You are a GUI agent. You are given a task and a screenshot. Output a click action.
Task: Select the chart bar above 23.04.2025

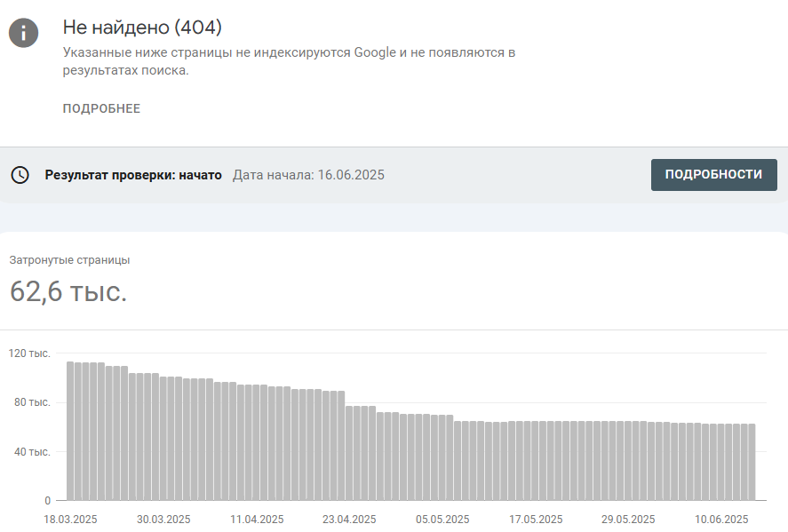(x=349, y=453)
